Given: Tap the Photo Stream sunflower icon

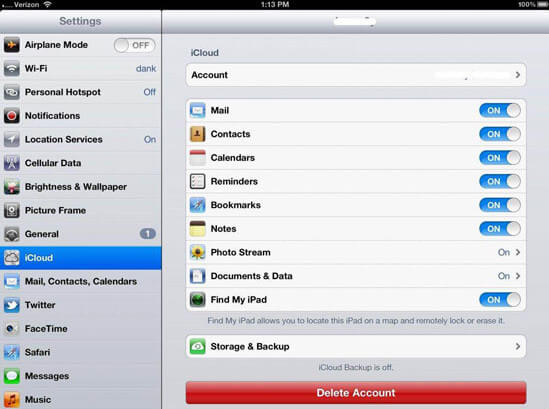Looking at the screenshot, I should [197, 252].
